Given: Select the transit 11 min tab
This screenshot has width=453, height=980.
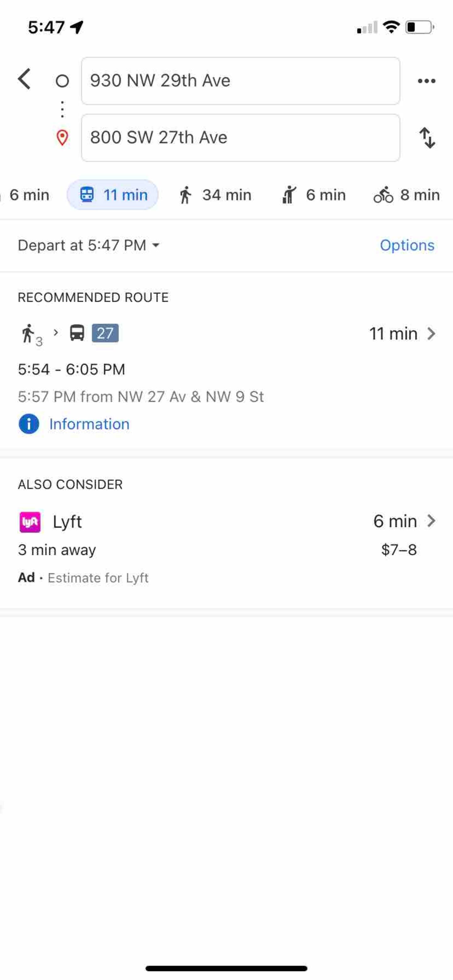Looking at the screenshot, I should point(113,195).
